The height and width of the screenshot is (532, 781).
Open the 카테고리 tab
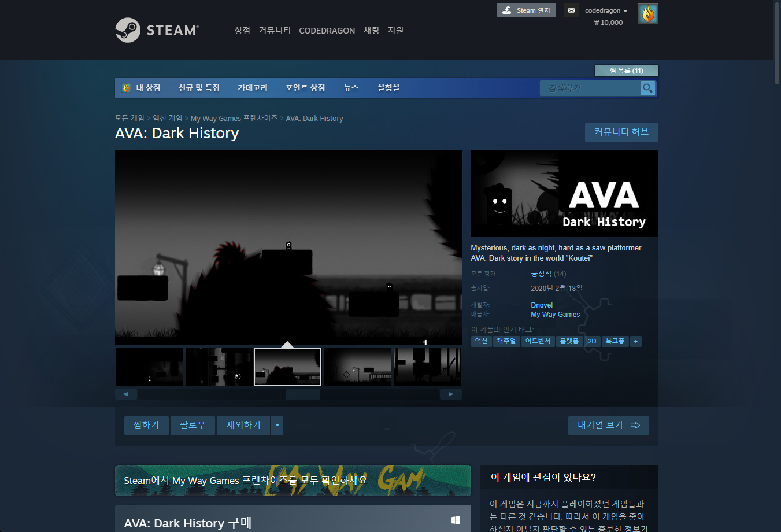tap(253, 88)
